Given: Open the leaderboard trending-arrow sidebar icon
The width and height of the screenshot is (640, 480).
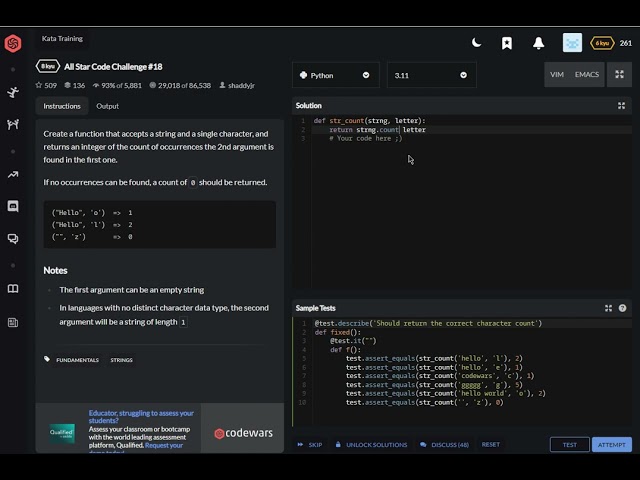Looking at the screenshot, I should [x=13, y=175].
